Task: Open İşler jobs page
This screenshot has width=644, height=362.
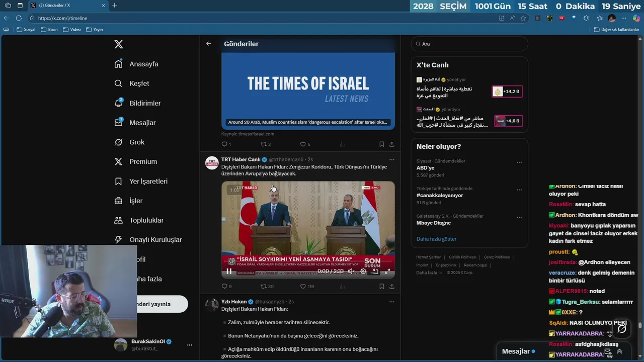Action: pyautogui.click(x=128, y=201)
